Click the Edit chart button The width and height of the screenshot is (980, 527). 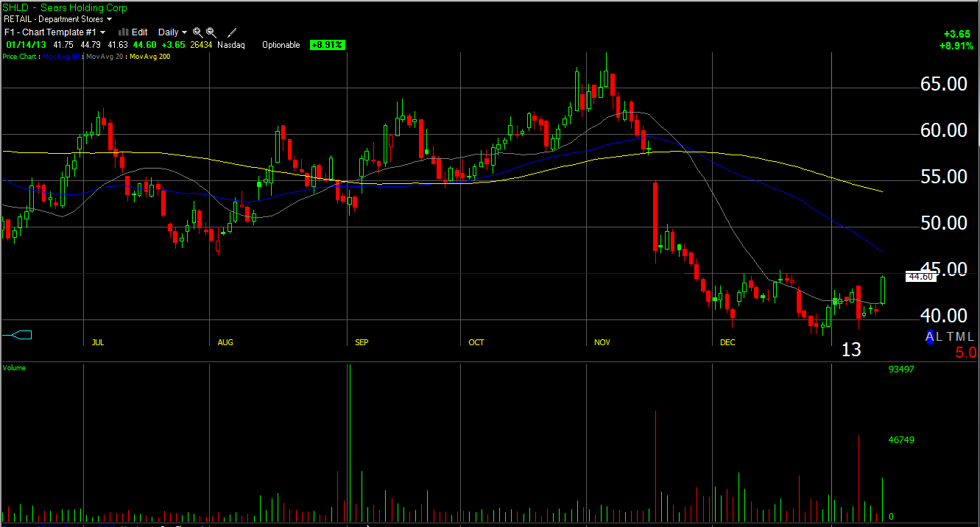coord(140,32)
